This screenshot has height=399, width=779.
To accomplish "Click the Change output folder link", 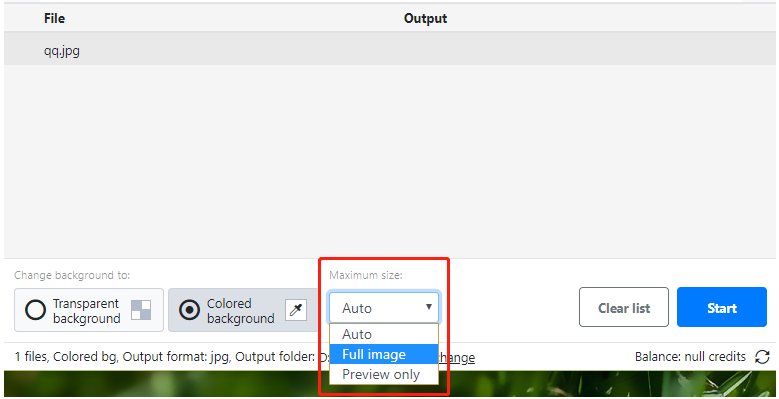I will coord(457,357).
